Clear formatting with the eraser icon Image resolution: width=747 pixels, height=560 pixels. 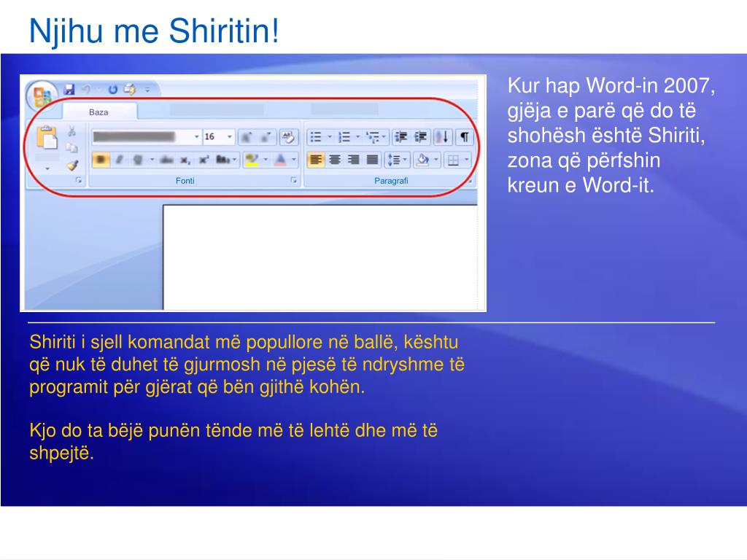click(x=287, y=137)
